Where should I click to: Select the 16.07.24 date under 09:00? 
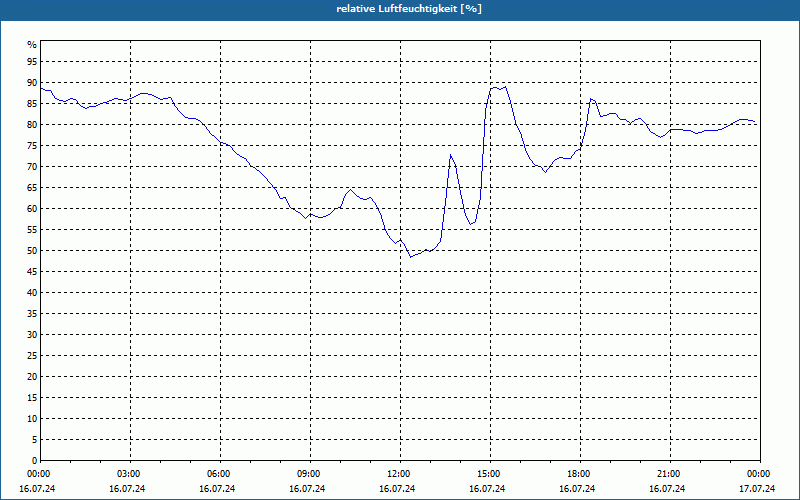click(307, 489)
